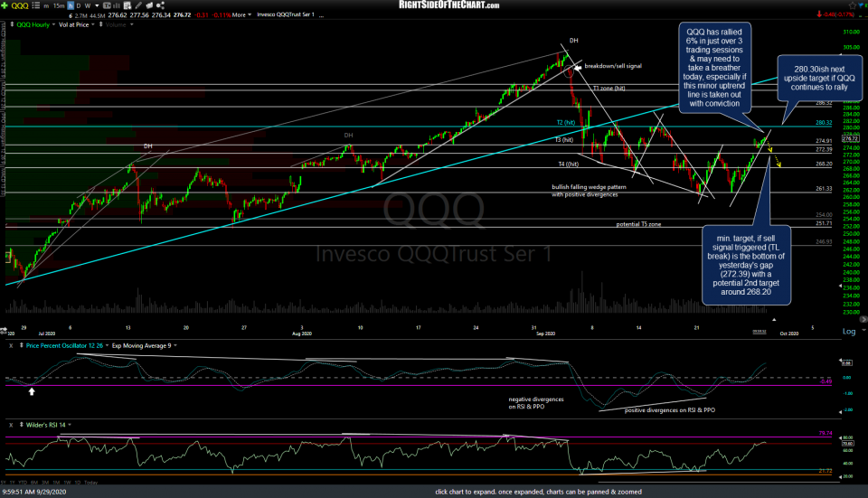The height and width of the screenshot is (498, 868).
Task: Click the star favorite icon
Action: [x=853, y=5]
